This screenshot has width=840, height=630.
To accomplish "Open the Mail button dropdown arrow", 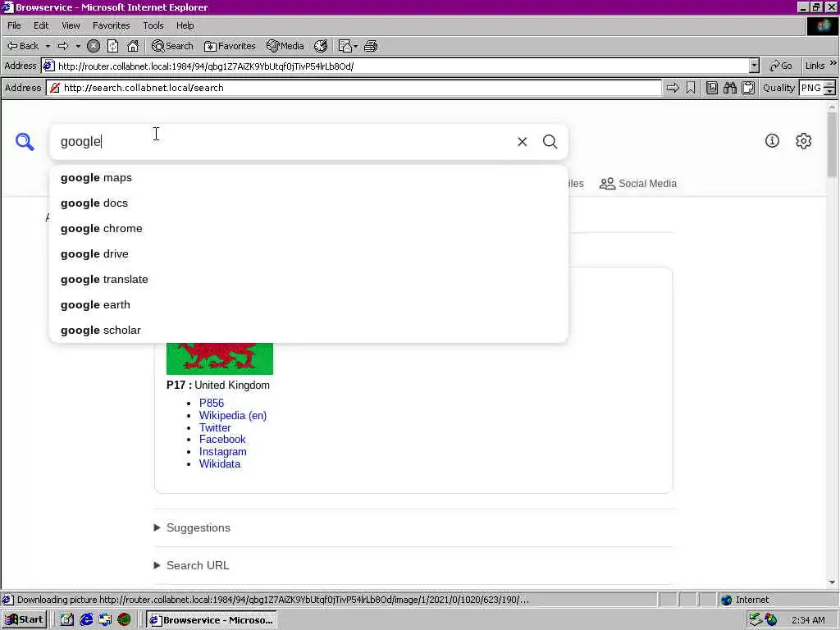I will [356, 46].
